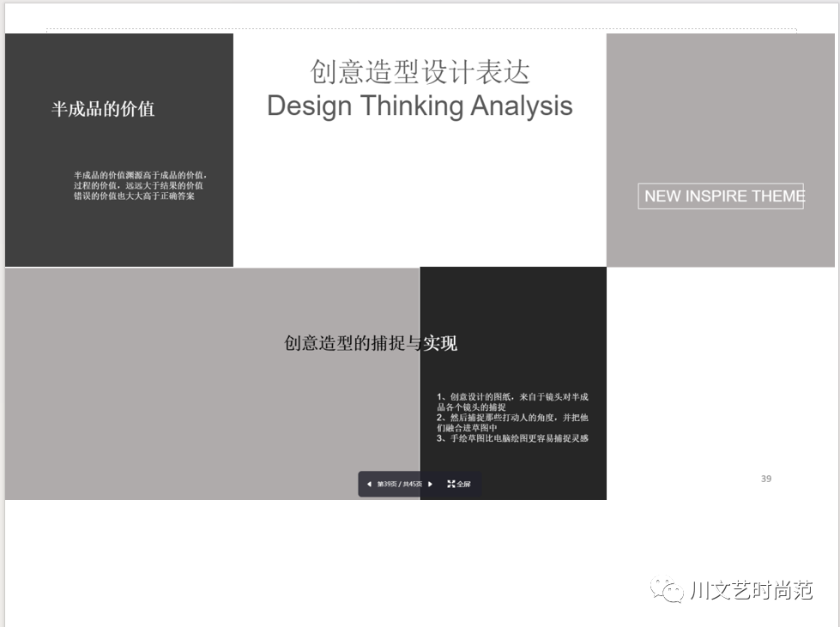Click the 创意造型设计表达 slide title

tap(420, 72)
